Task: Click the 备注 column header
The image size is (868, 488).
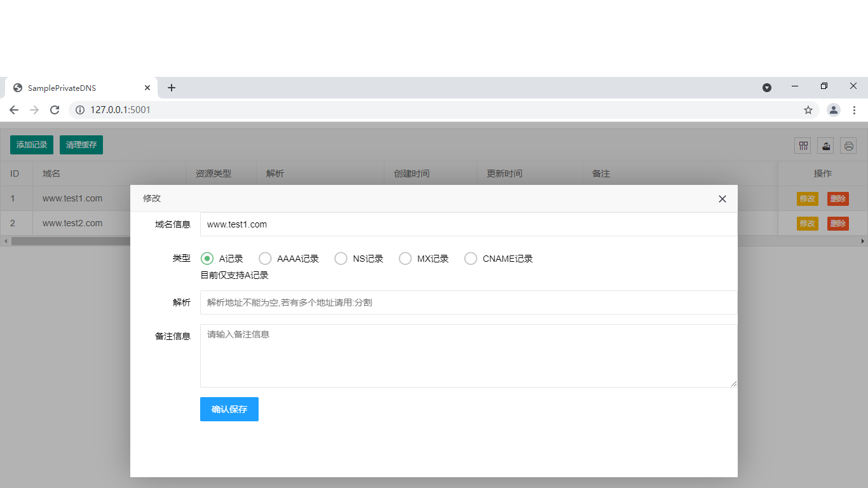Action: (680, 173)
